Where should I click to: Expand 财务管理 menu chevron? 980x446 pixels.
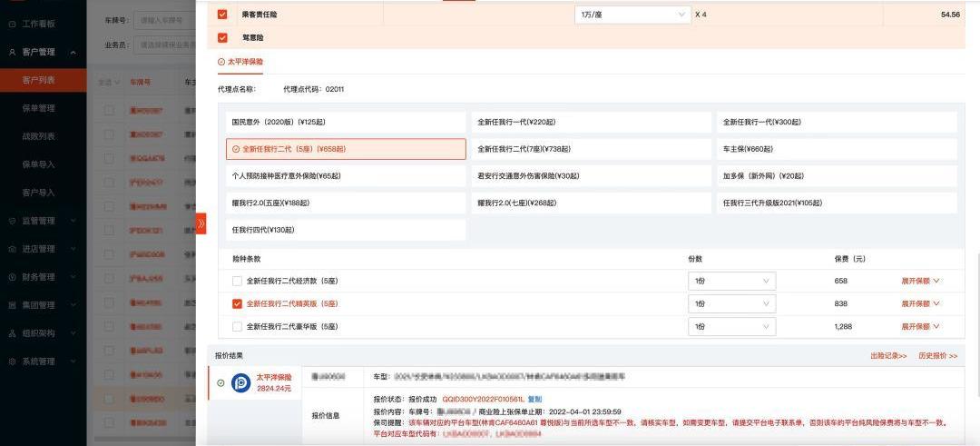point(73,277)
